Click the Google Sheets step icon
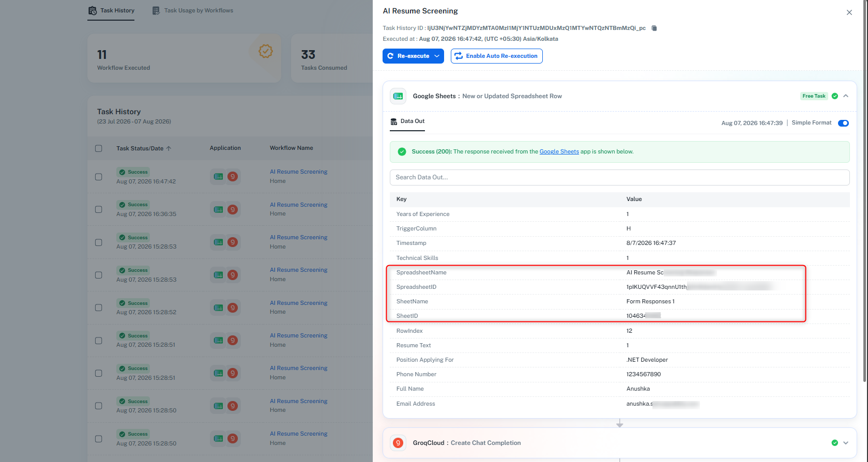This screenshot has height=462, width=868. [x=398, y=96]
